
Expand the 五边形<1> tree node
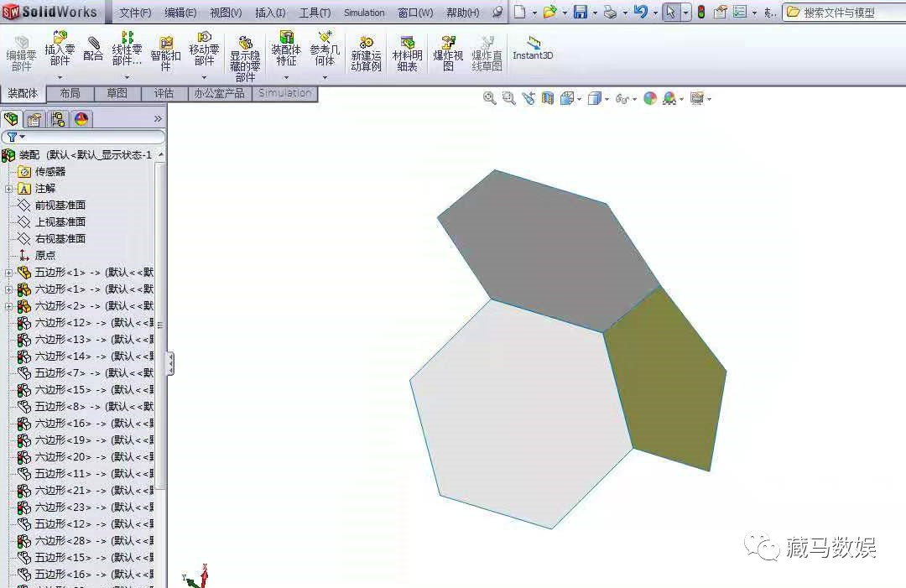coord(7,272)
